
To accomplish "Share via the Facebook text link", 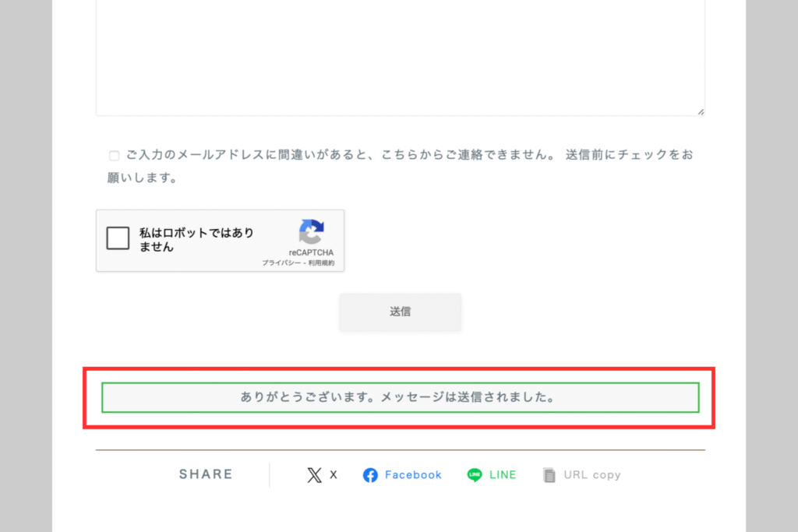I will 413,475.
